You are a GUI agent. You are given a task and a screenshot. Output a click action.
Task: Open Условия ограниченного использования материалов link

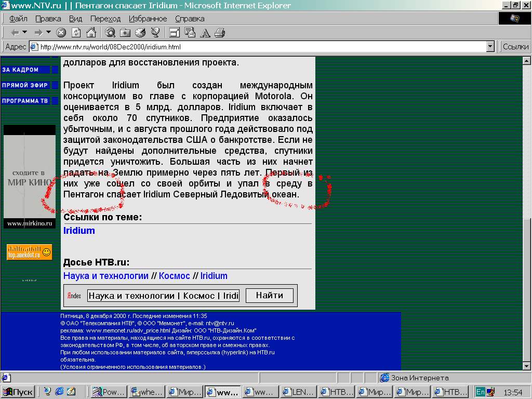coord(133,367)
